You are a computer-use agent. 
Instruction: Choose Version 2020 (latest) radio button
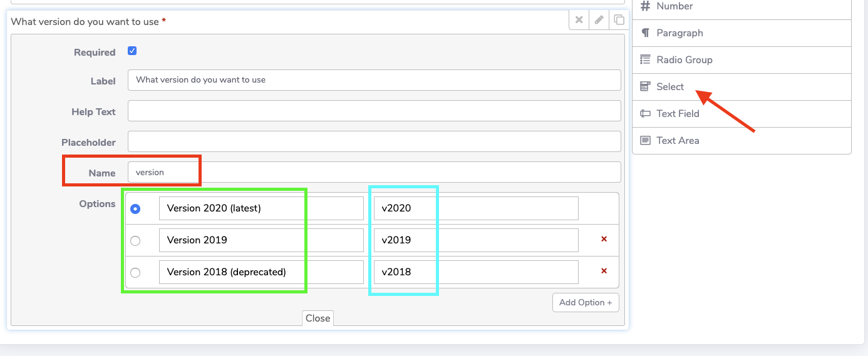coord(135,209)
